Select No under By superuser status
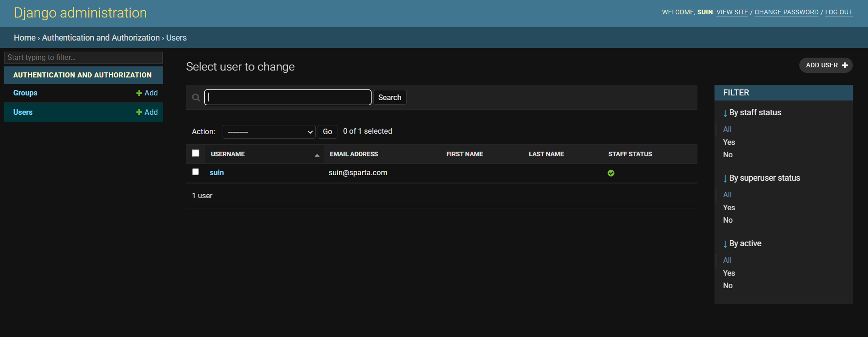Screen dimensions: 868x337 [727, 220]
